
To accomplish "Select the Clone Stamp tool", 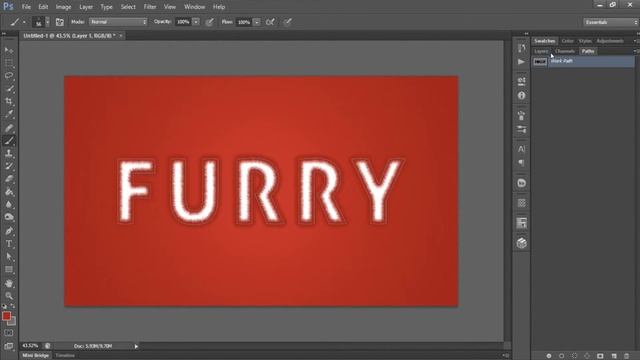I will tap(9, 153).
